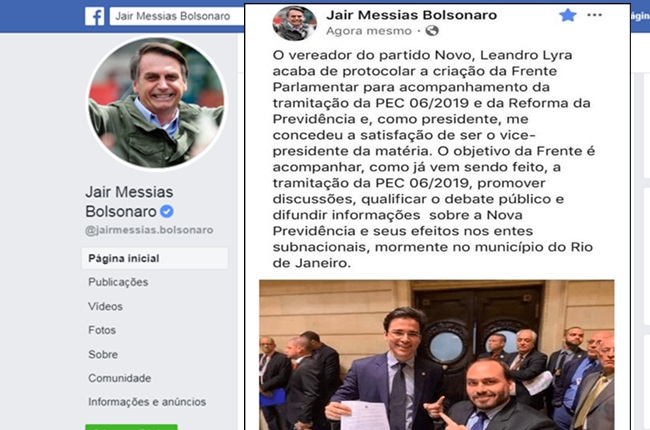Viewport: 650px width, 430px height.
Task: Click the search field with Jair Messias Bolsonaro
Action: pyautogui.click(x=177, y=16)
